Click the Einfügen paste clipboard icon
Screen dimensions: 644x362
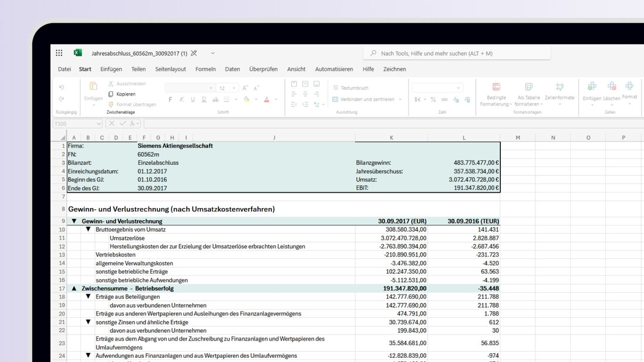pyautogui.click(x=94, y=86)
